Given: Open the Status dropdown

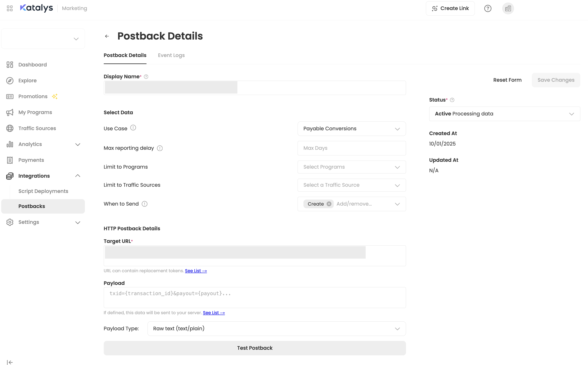Looking at the screenshot, I should click(504, 114).
